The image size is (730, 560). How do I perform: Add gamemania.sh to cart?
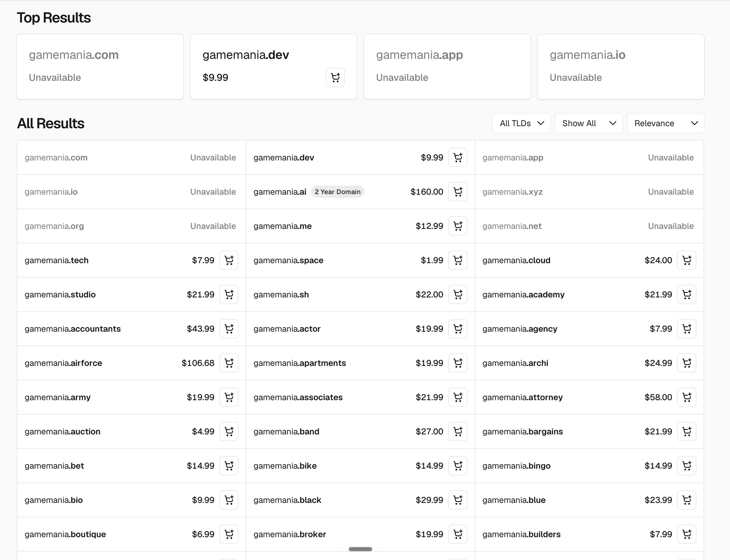pos(458,294)
